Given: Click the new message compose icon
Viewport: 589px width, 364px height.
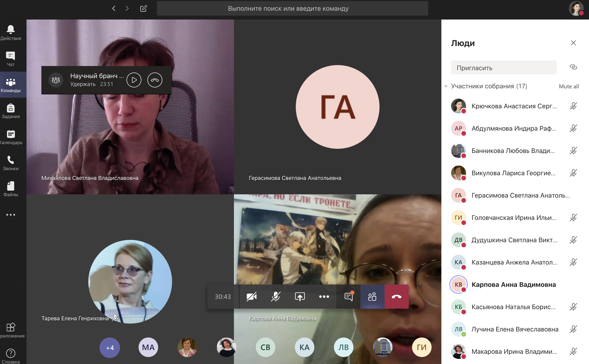Looking at the screenshot, I should (x=143, y=9).
